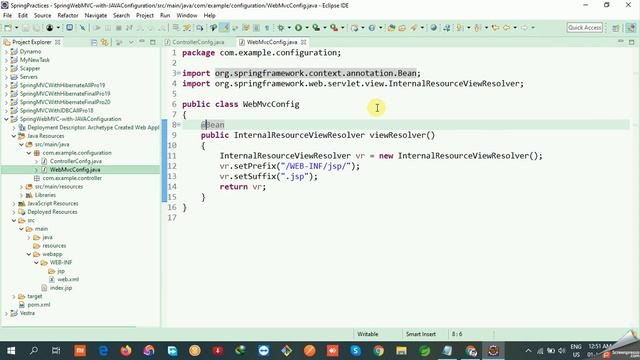The width and height of the screenshot is (640, 360).
Task: Open the Source menu
Action: pyautogui.click(x=42, y=16)
